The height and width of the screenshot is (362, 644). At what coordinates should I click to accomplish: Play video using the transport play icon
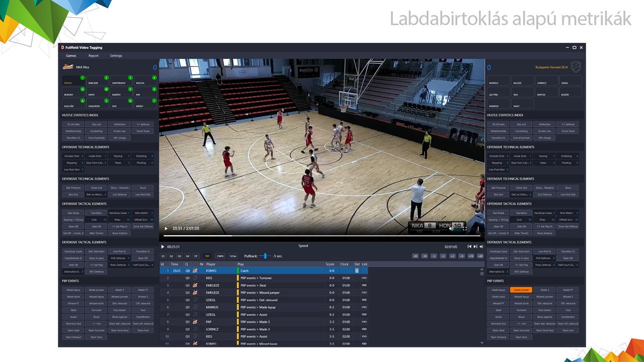pos(163,247)
